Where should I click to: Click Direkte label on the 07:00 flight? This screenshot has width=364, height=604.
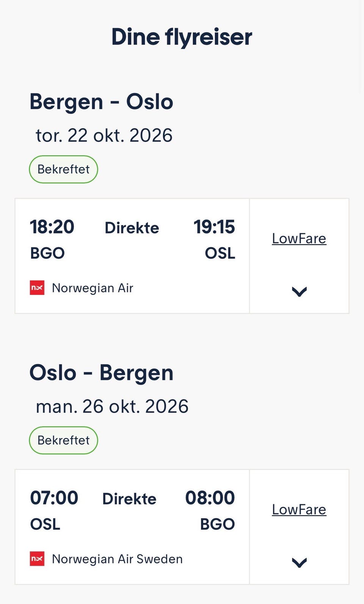129,499
